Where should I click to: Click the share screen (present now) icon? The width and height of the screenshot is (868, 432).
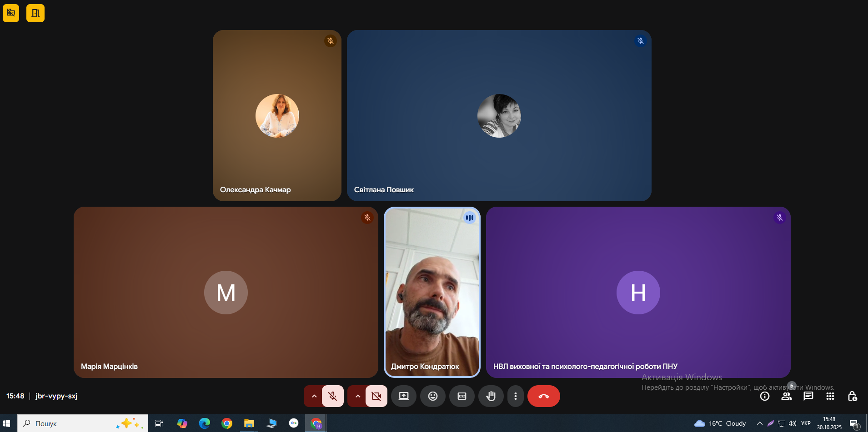(404, 396)
